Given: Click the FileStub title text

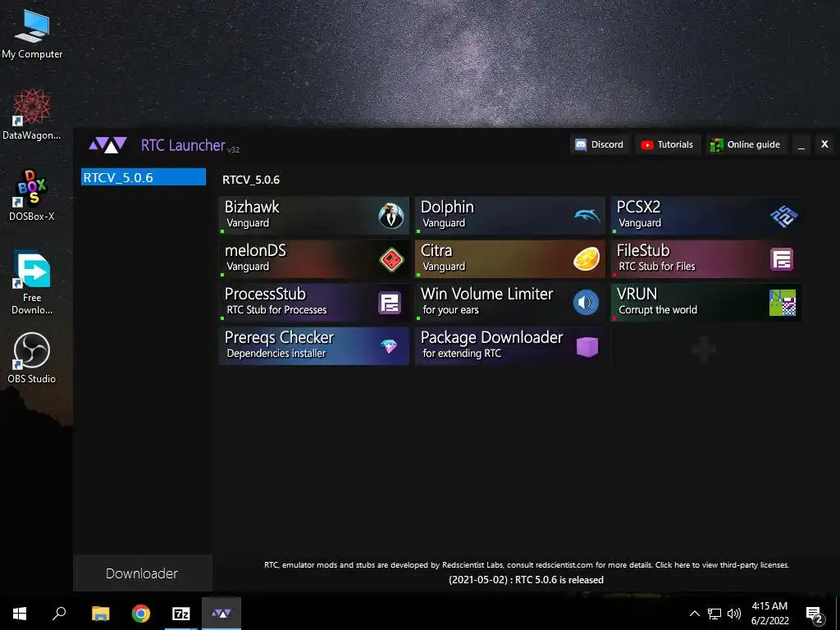Looking at the screenshot, I should [643, 250].
